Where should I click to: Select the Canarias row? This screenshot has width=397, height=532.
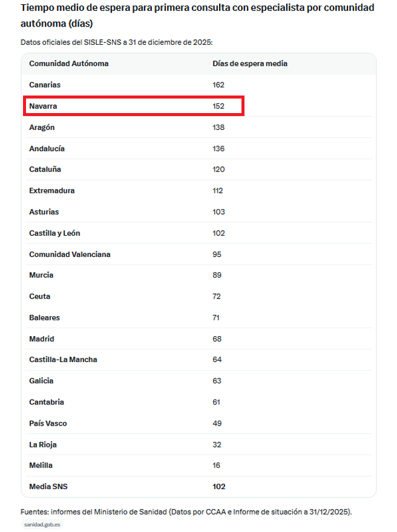pyautogui.click(x=199, y=85)
